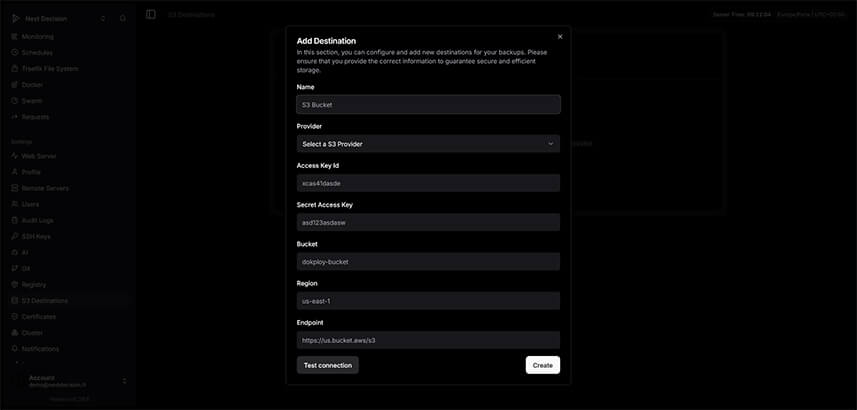This screenshot has width=857, height=410.
Task: Expand the organization switcher chevrons
Action: [x=103, y=19]
